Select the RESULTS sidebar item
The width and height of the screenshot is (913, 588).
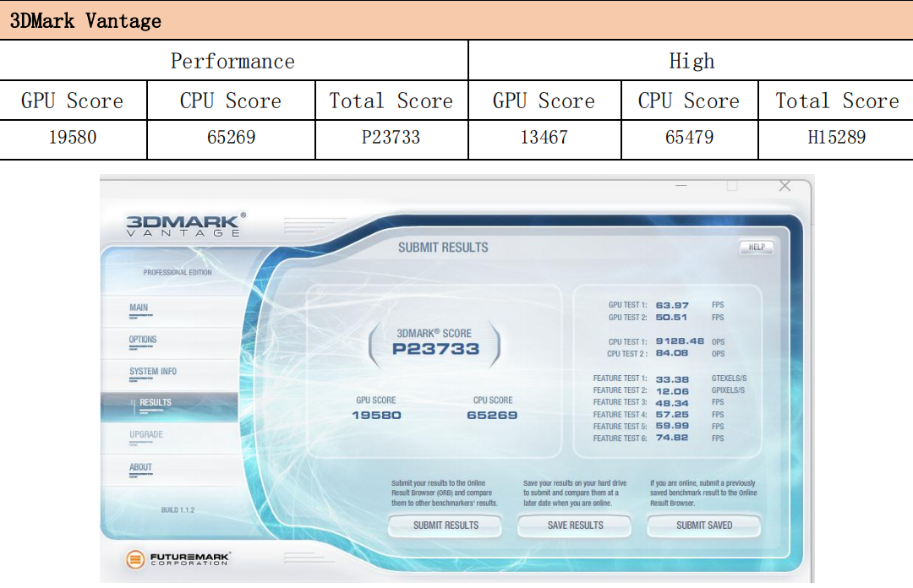click(156, 403)
